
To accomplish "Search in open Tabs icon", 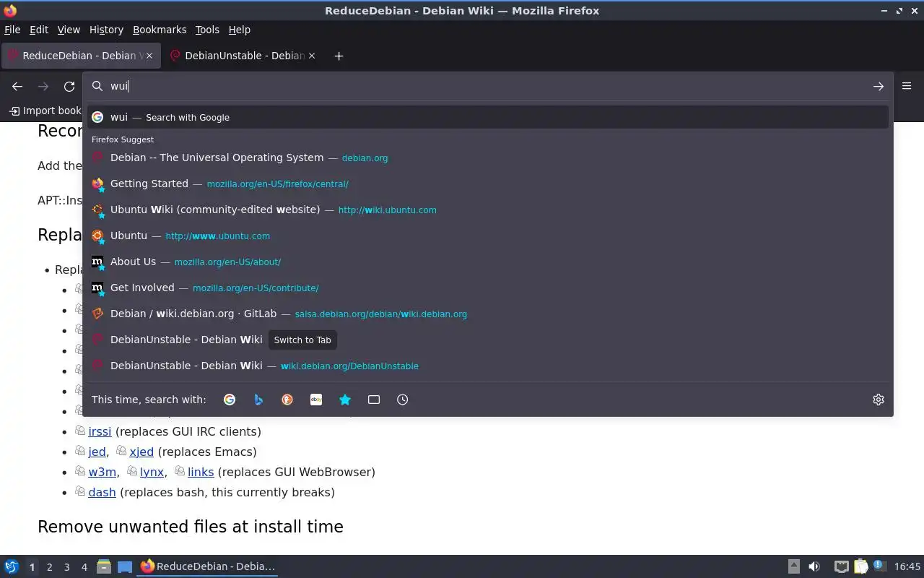I will click(374, 400).
